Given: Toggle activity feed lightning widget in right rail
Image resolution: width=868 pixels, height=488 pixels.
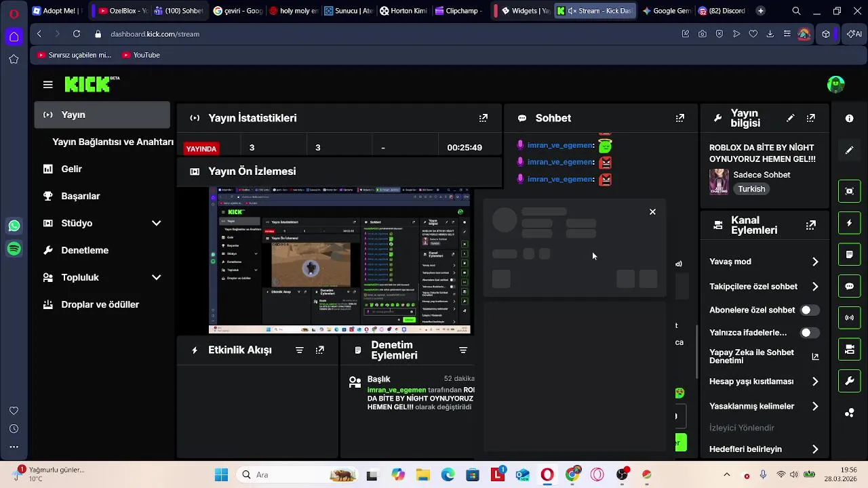Looking at the screenshot, I should coord(849,223).
